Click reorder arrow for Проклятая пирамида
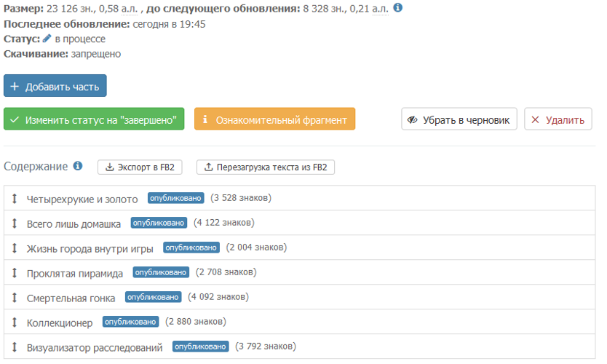The height and width of the screenshot is (364, 607). (x=14, y=272)
